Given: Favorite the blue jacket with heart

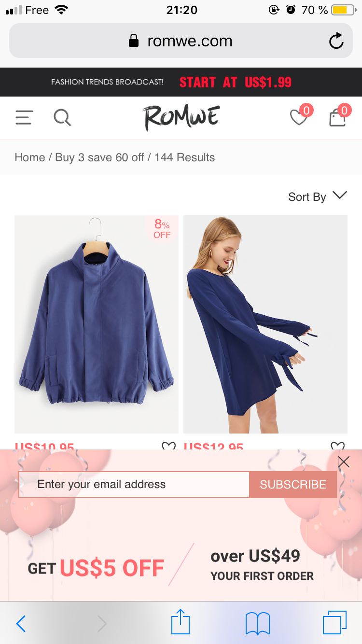Looking at the screenshot, I should pos(168,446).
